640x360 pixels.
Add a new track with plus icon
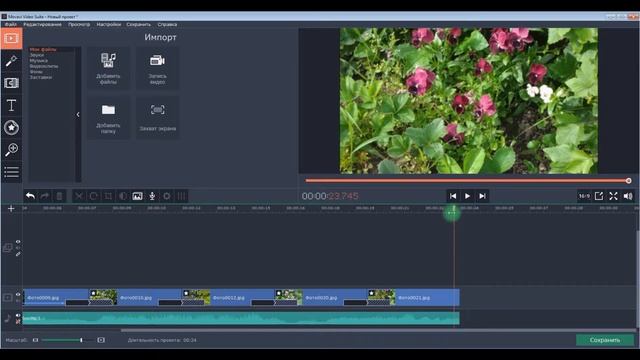pos(11,209)
